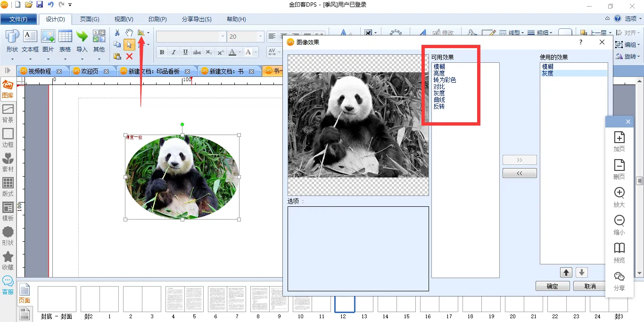Click the save floppy disk icon
644x322 pixels.
coord(40,5)
